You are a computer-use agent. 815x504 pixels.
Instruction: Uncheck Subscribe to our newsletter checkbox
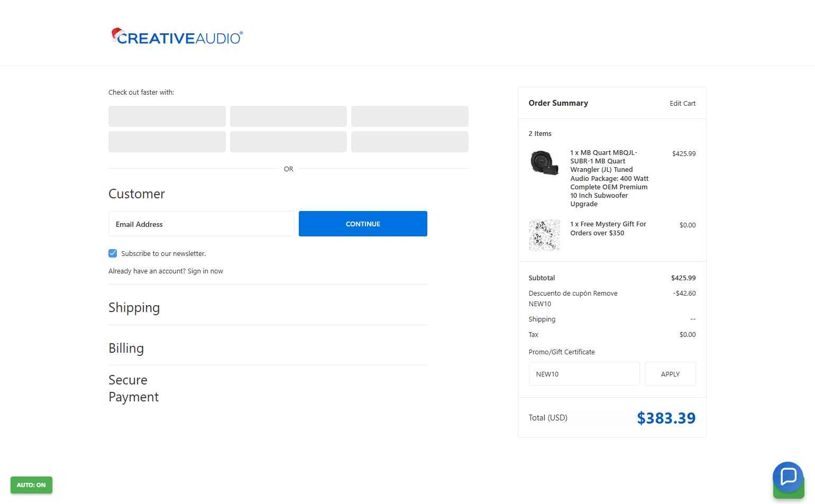(113, 253)
